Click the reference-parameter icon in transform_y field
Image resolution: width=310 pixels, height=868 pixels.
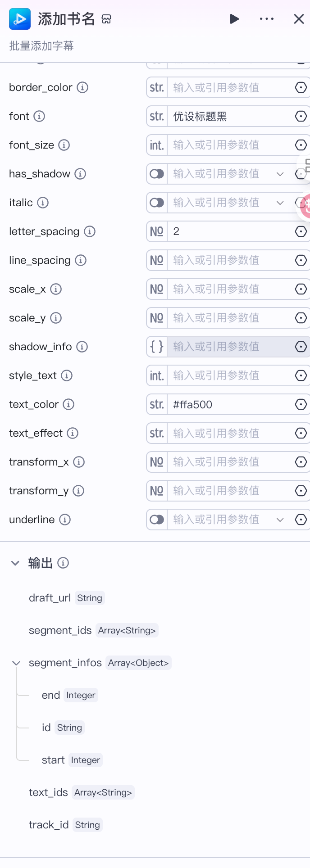click(x=301, y=491)
